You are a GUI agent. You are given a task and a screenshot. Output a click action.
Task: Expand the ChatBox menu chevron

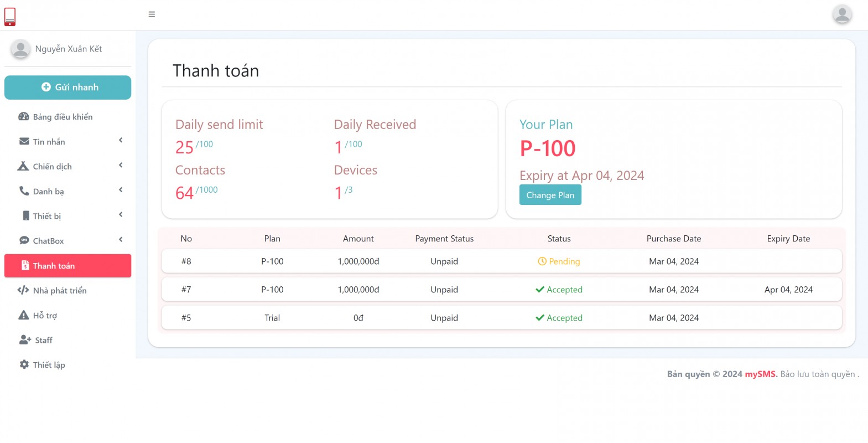[121, 240]
